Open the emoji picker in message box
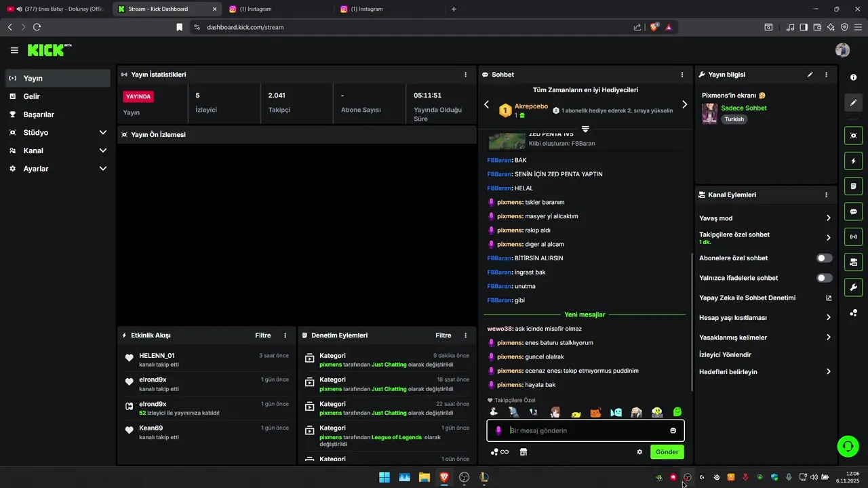The image size is (868, 488). pyautogui.click(x=673, y=430)
